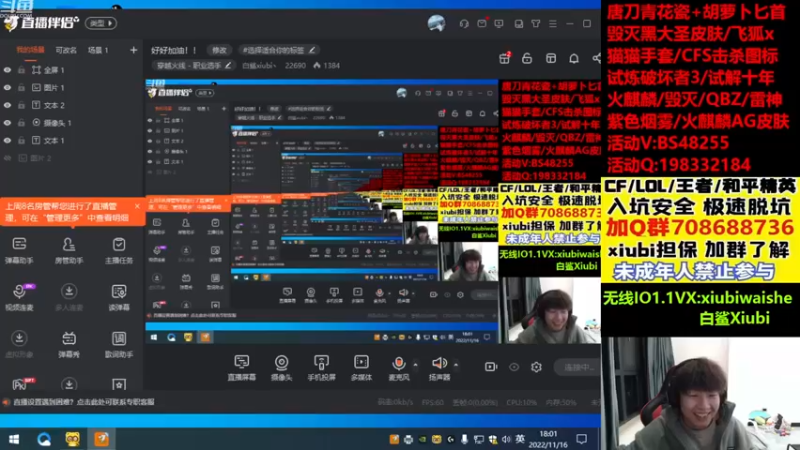Click the 连接中 start streaming button
Screen dimensions: 800x450
point(580,367)
